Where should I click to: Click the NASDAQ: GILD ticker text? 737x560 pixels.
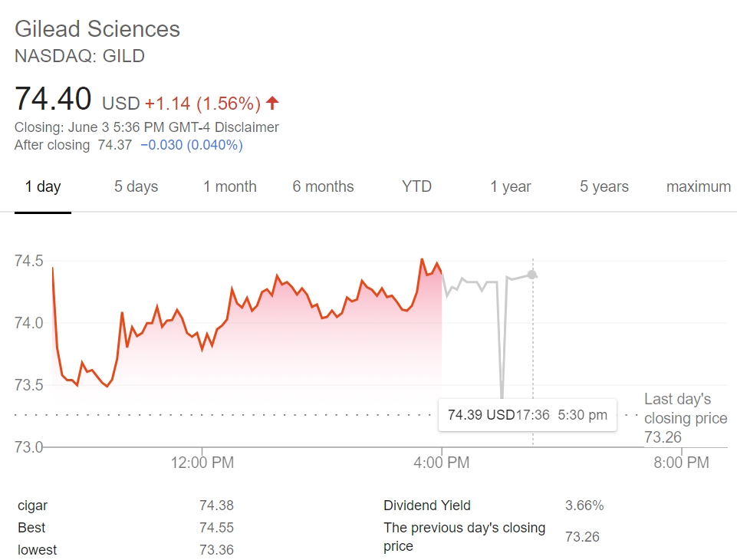click(80, 56)
